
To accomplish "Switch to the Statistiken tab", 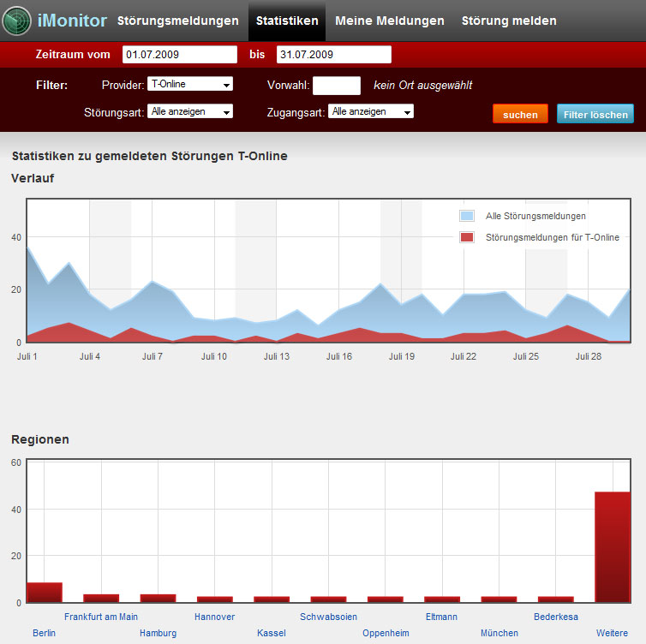I will (287, 21).
